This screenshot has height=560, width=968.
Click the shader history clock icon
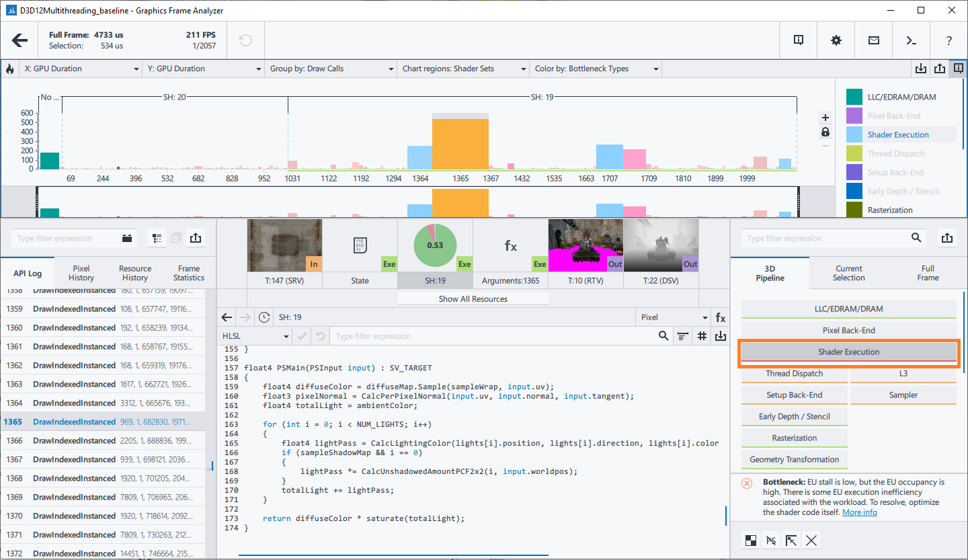pos(264,317)
